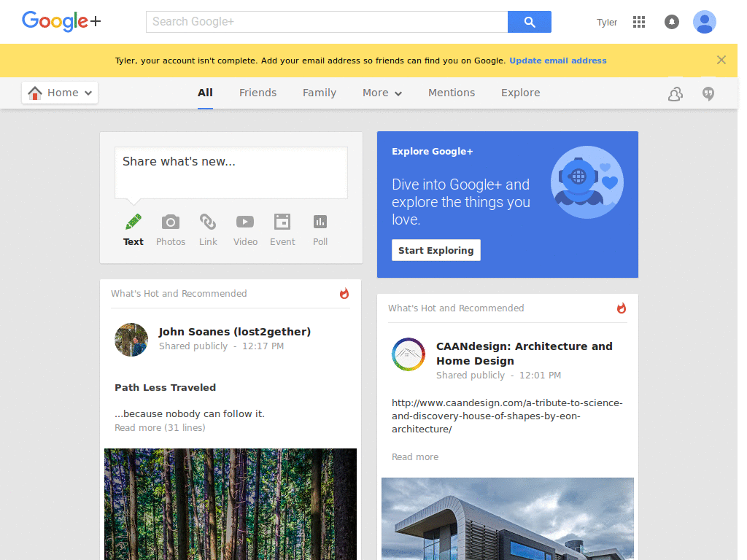This screenshot has height=560, width=747.
Task: Create a Poll with the chart icon
Action: [x=320, y=230]
